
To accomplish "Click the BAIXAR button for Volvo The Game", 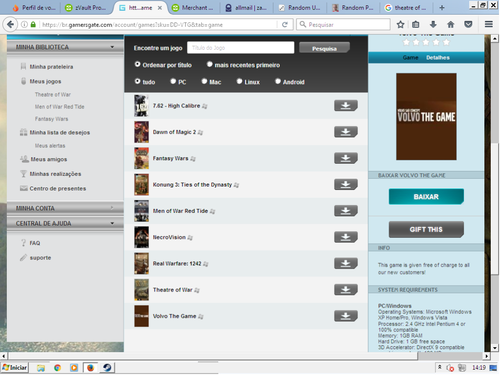I will click(426, 197).
